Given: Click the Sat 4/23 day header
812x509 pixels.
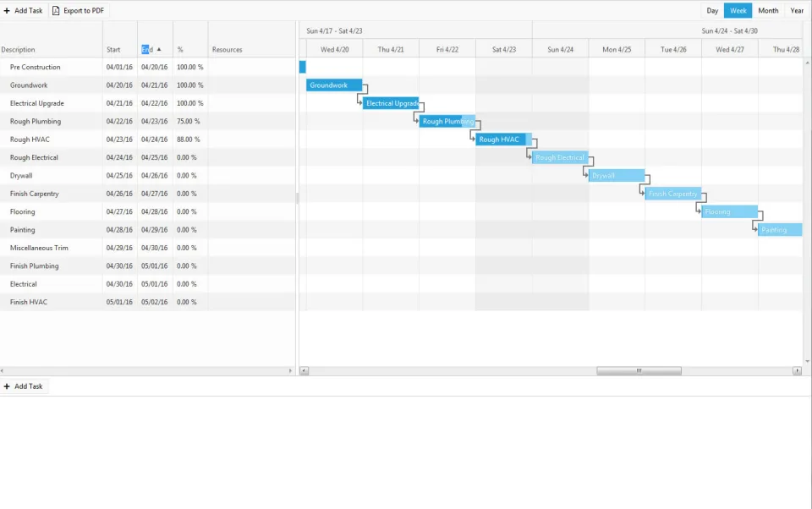Looking at the screenshot, I should click(x=504, y=49).
